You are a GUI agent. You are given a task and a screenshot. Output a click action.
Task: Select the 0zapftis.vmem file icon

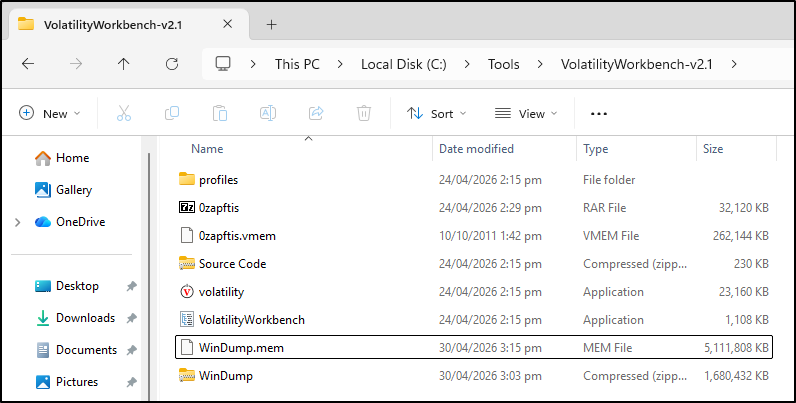(x=187, y=236)
